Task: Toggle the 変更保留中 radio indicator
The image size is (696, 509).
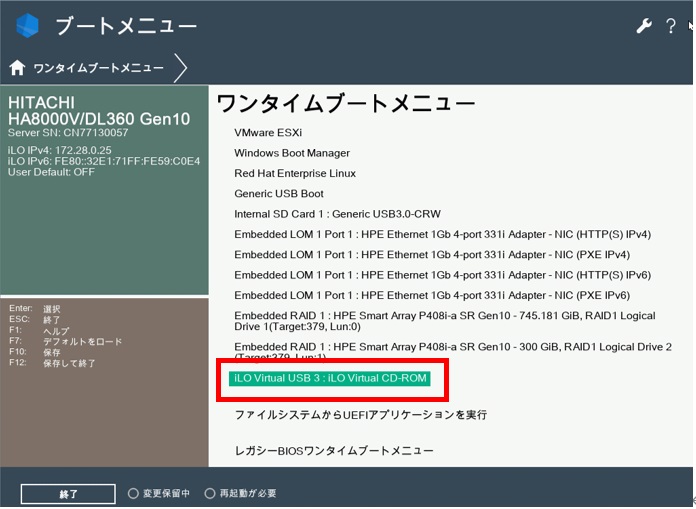Action: [133, 493]
